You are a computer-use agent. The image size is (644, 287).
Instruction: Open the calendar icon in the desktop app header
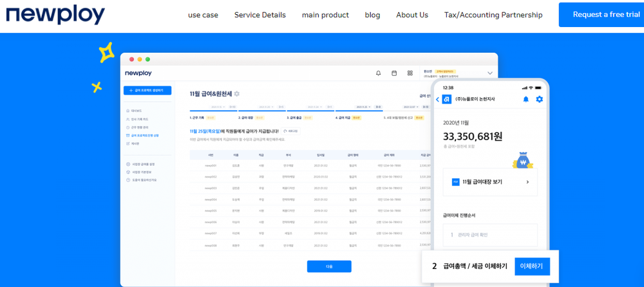click(394, 73)
